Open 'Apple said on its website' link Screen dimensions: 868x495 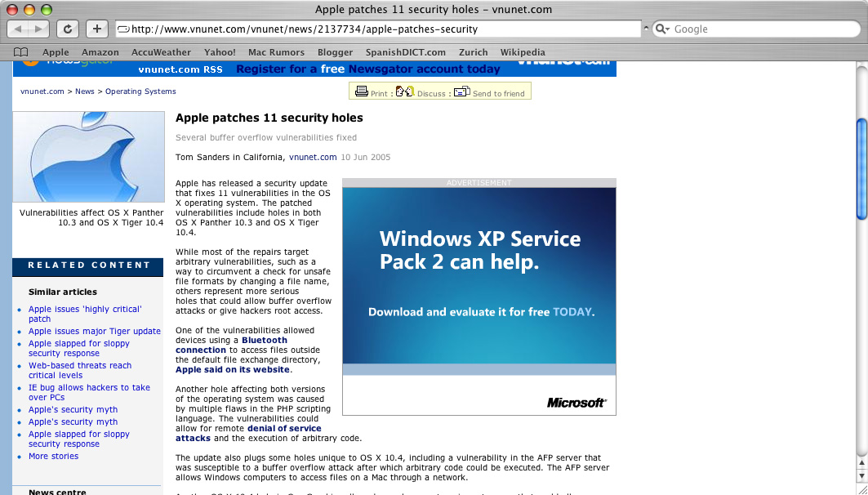(233, 369)
